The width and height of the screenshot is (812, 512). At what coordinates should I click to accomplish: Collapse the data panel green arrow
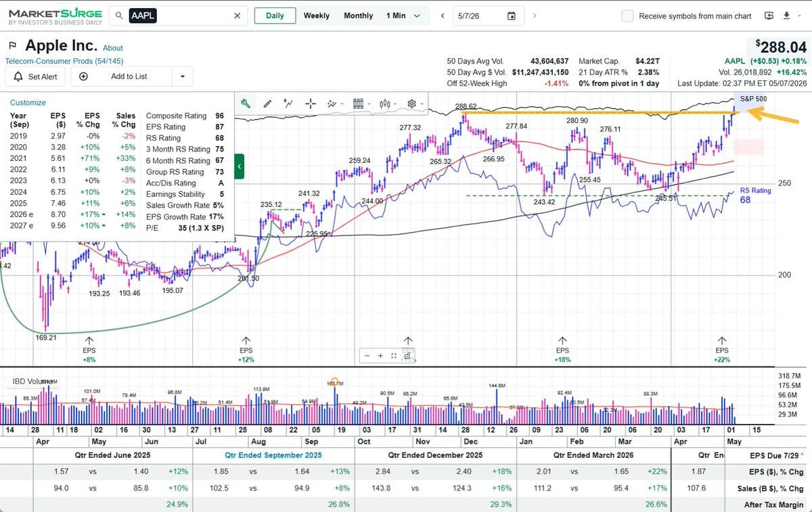coord(240,166)
